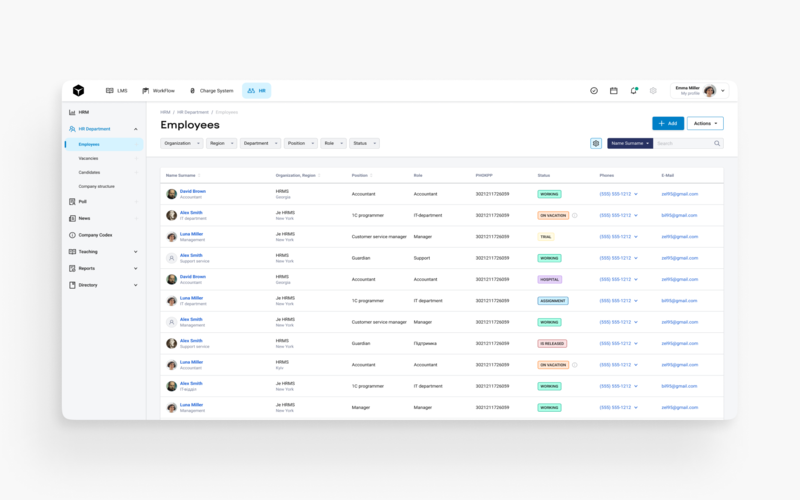
Task: Open Luna Miller in the ASSIGNMENT row
Action: [191, 298]
